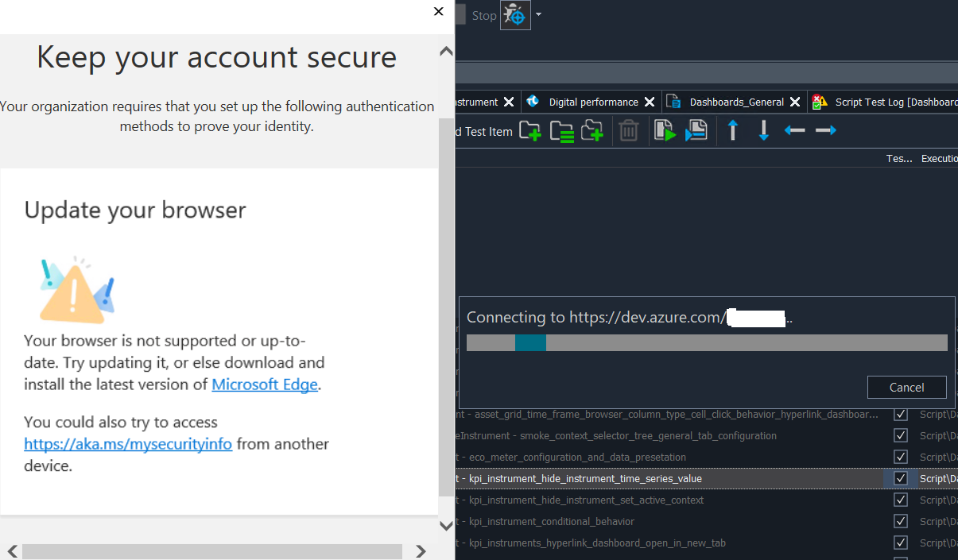
Task: Toggle checkbox on kpi_instrument_conditional_behavior row
Action: coord(901,521)
